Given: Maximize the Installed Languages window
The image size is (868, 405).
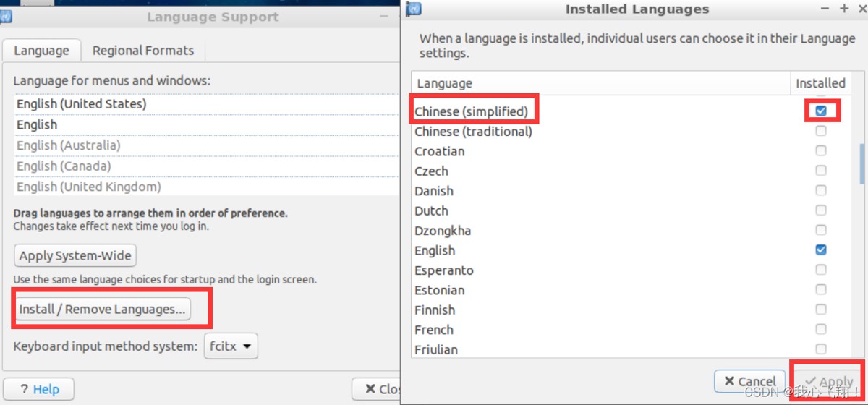Looking at the screenshot, I should [843, 9].
